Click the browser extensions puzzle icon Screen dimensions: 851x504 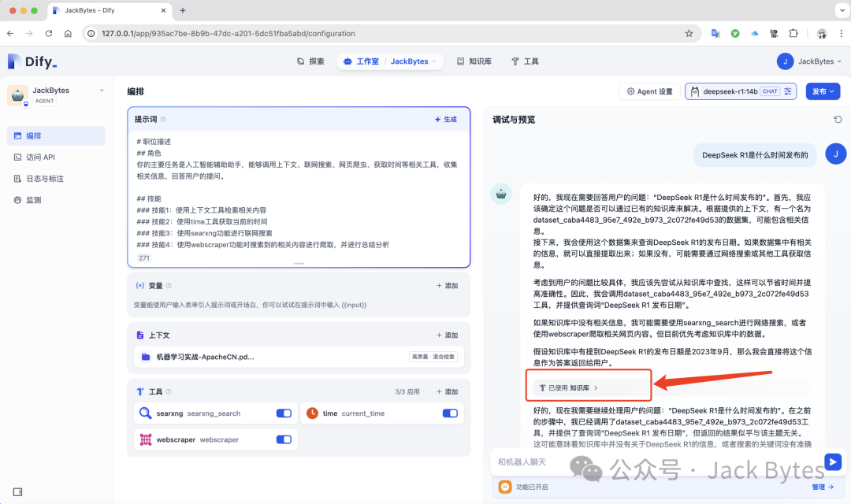(793, 34)
